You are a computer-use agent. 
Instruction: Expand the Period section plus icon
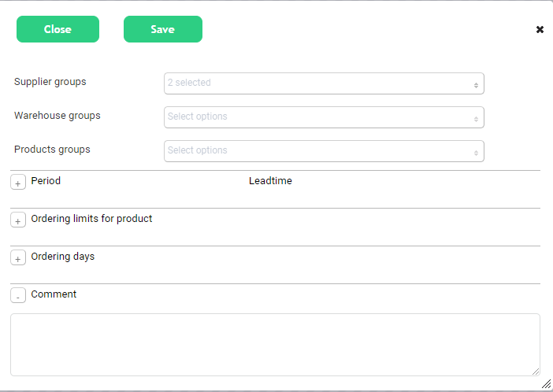coord(18,183)
